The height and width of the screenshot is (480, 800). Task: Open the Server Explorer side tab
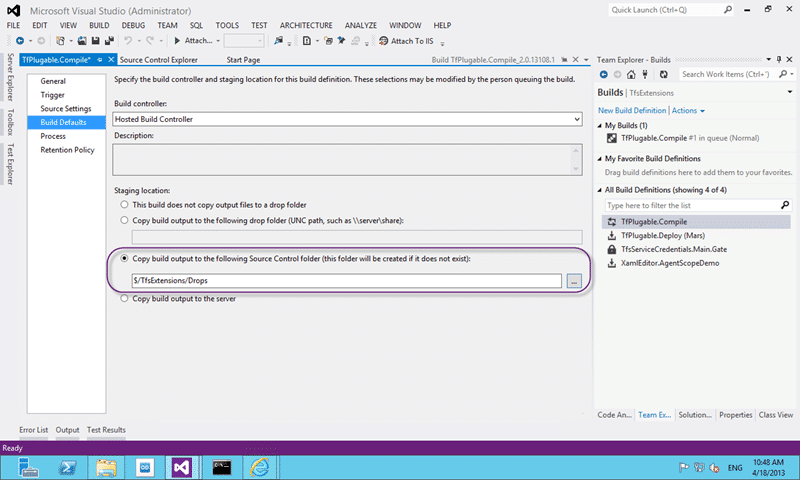pos(10,77)
